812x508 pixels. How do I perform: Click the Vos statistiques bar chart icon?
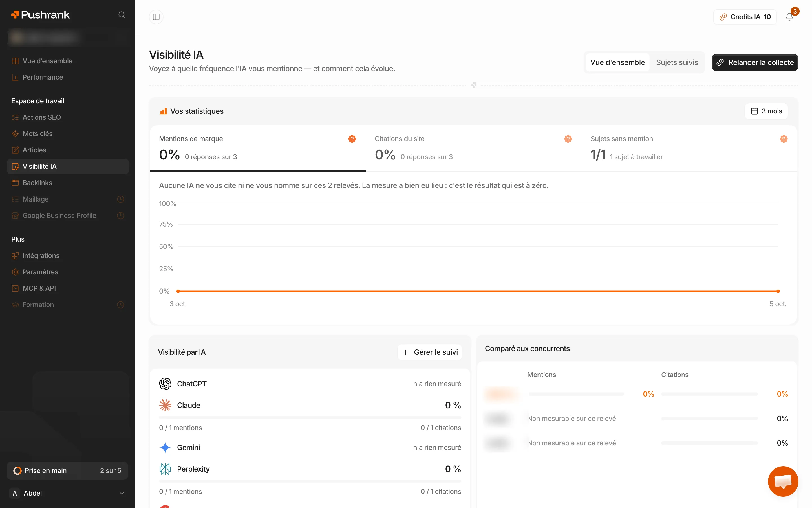point(164,111)
